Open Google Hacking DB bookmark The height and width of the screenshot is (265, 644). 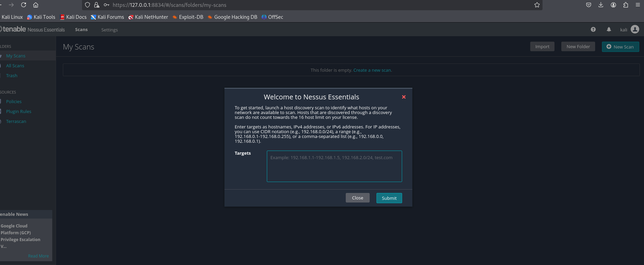(x=232, y=17)
